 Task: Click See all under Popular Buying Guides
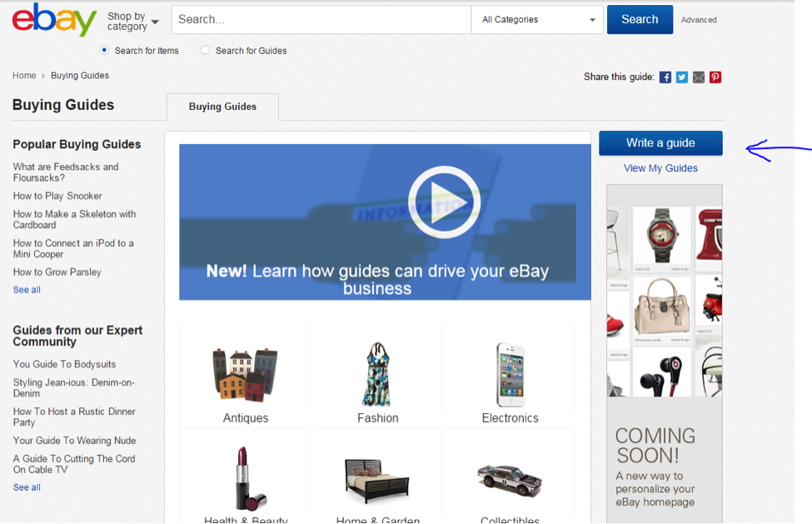[x=27, y=290]
